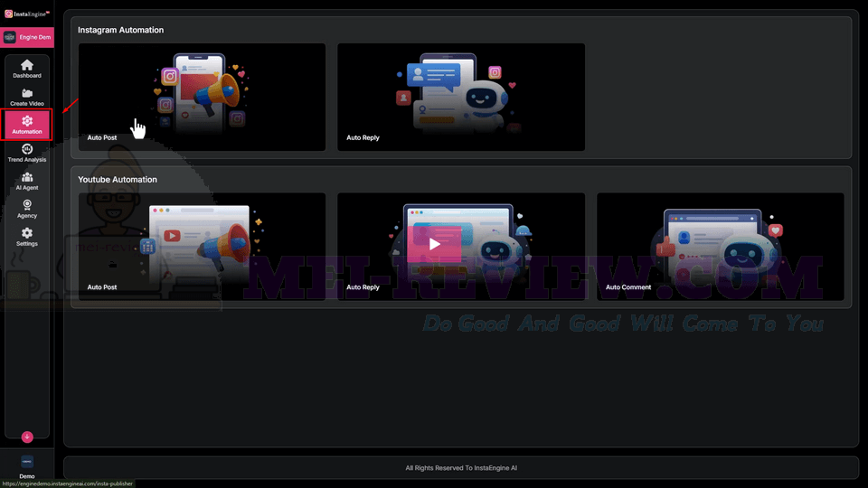
Task: Open the Instagram Auto Reply card
Action: coord(461,97)
